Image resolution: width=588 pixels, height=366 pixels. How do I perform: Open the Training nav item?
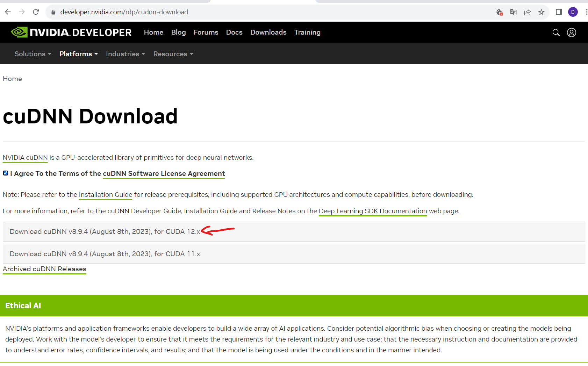point(307,32)
